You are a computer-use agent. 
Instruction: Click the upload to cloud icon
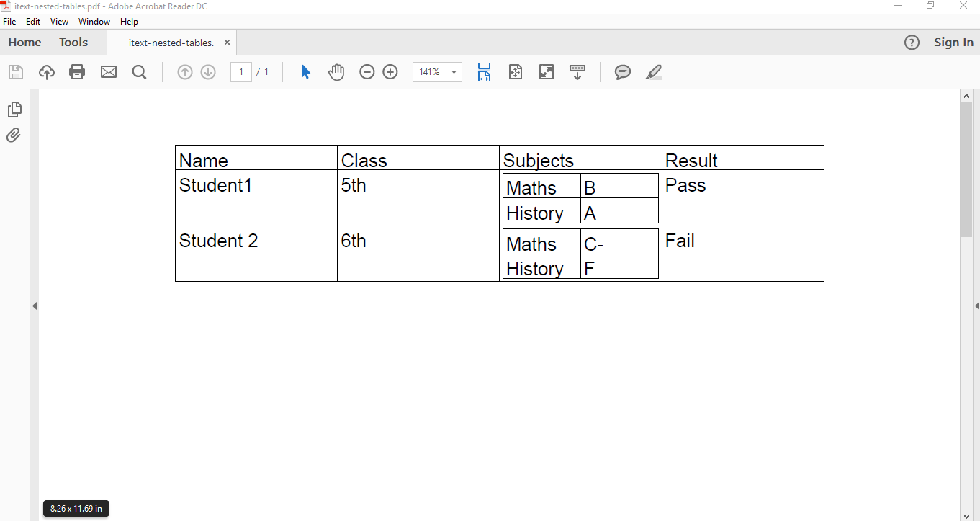tap(47, 72)
